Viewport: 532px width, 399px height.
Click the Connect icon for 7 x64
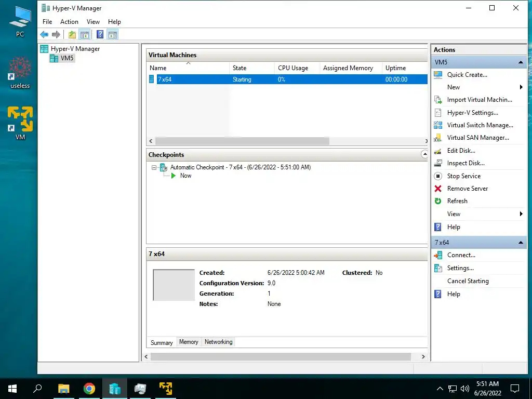click(x=438, y=255)
